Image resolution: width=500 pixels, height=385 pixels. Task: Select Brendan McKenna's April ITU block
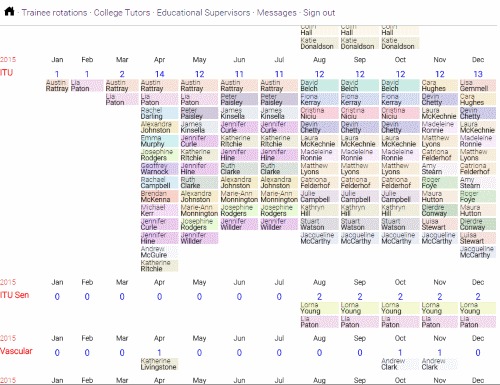(x=159, y=197)
